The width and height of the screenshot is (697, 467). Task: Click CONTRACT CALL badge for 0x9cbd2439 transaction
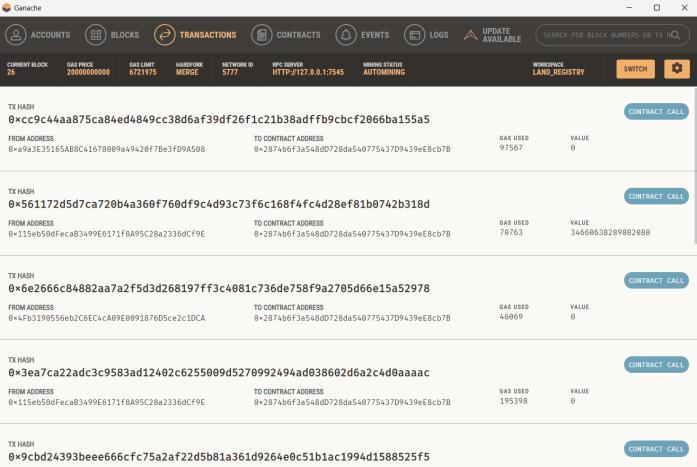click(656, 449)
